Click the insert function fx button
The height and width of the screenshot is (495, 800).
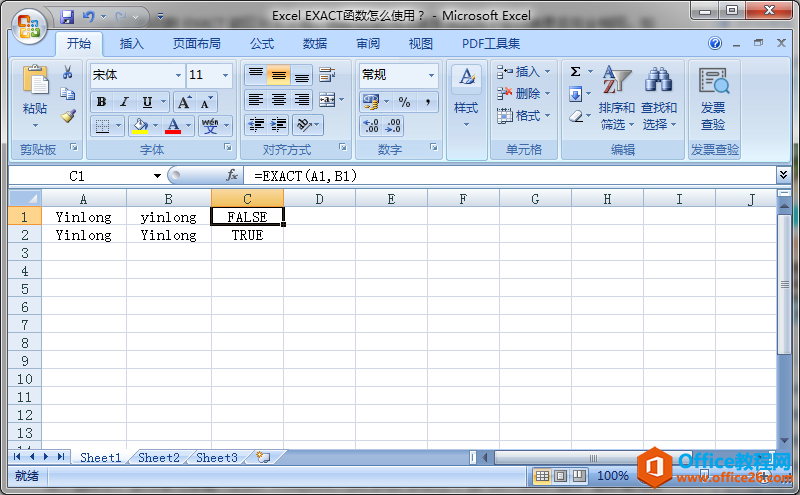tap(232, 175)
